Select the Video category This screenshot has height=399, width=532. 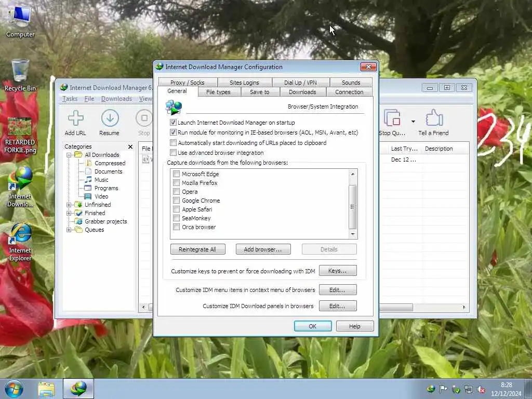pyautogui.click(x=101, y=196)
